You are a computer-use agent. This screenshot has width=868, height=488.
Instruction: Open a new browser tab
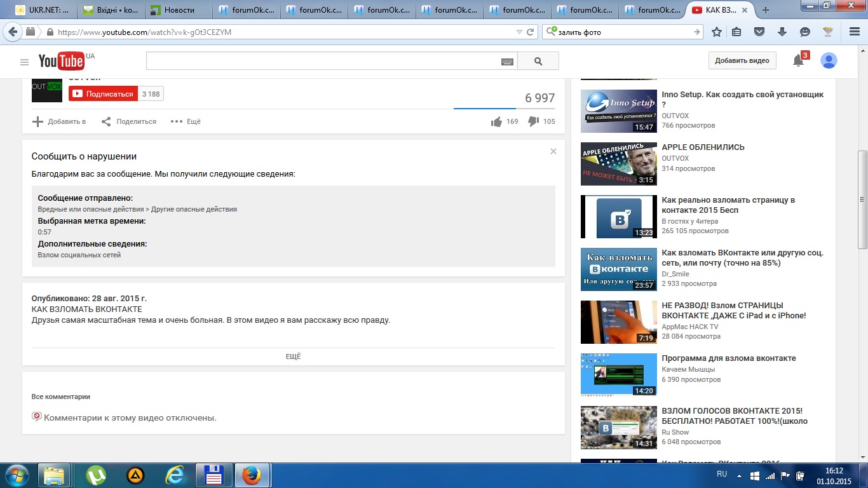[766, 10]
